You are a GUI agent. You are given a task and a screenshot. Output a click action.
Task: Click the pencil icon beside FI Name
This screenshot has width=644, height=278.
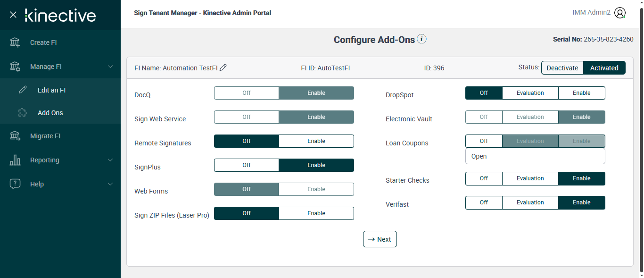[223, 67]
